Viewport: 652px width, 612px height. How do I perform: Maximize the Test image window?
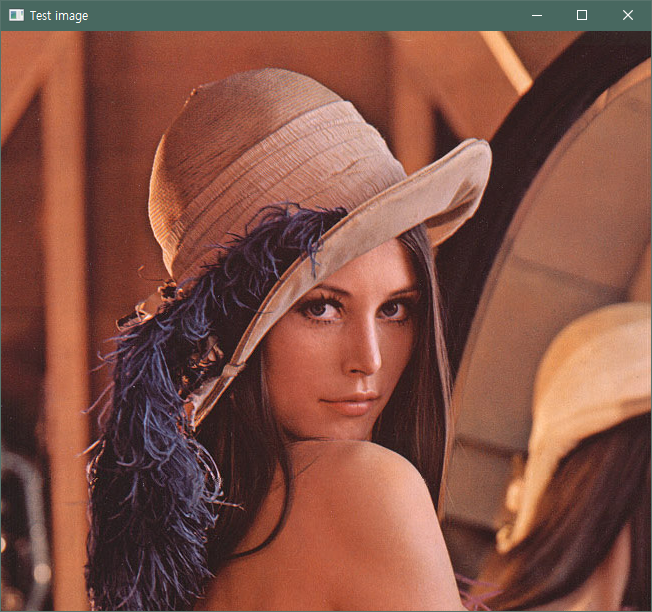pos(582,15)
